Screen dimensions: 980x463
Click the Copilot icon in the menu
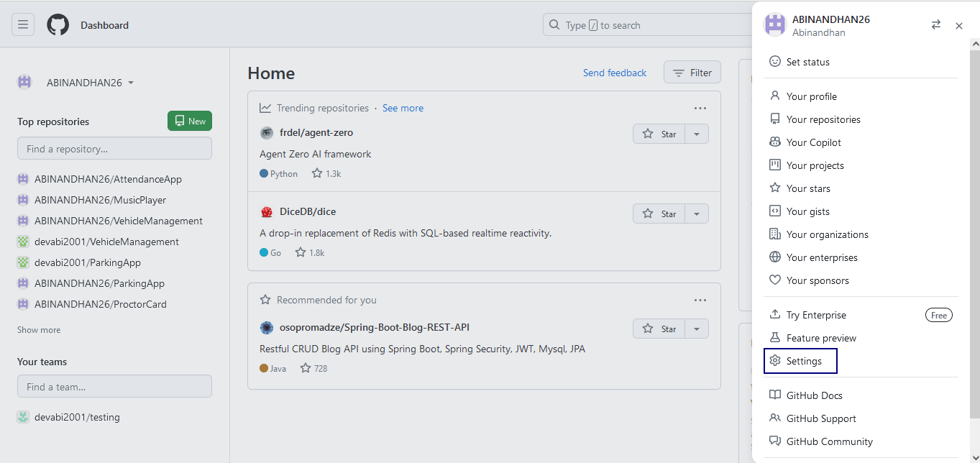click(775, 142)
